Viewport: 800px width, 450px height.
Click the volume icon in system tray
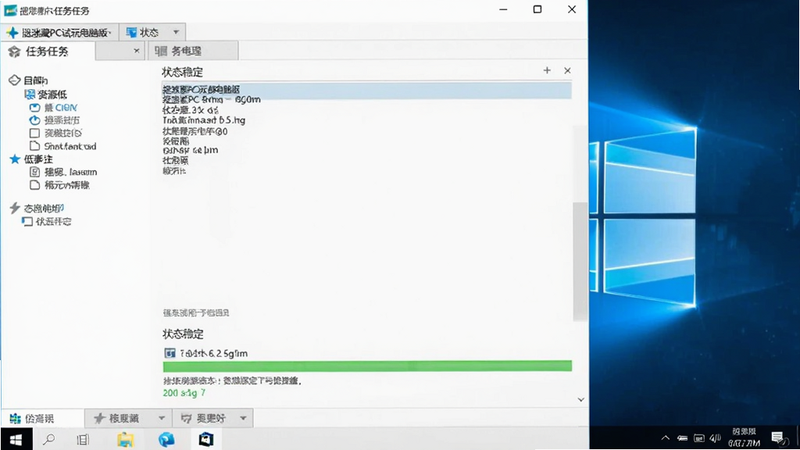pos(715,438)
